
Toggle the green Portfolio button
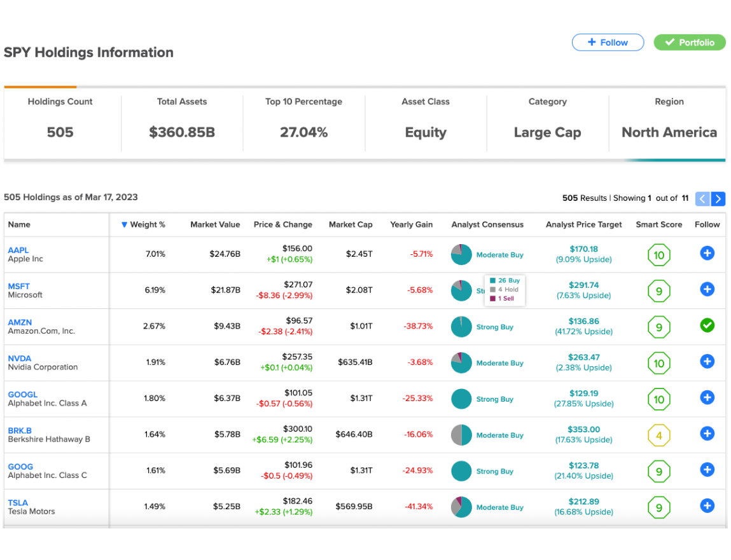point(689,43)
